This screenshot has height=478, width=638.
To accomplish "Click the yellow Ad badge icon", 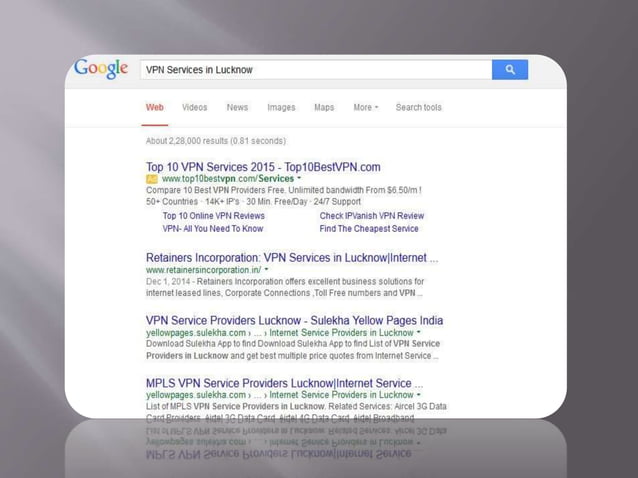I will click(x=151, y=179).
